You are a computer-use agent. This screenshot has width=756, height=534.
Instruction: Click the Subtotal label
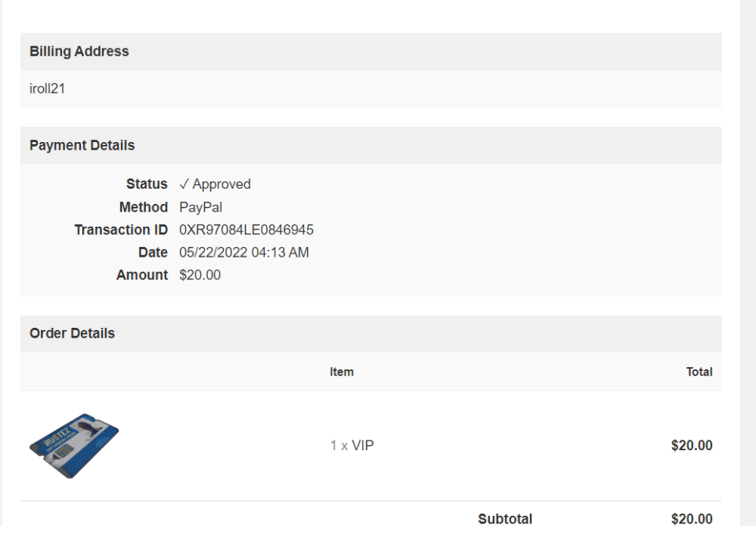point(505,519)
